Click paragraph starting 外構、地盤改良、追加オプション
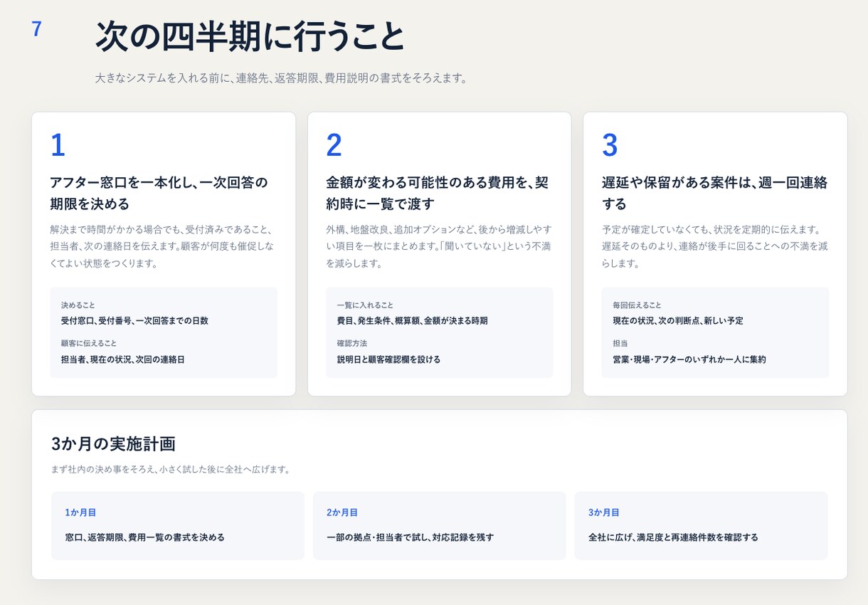Image resolution: width=868 pixels, height=605 pixels. tap(438, 246)
